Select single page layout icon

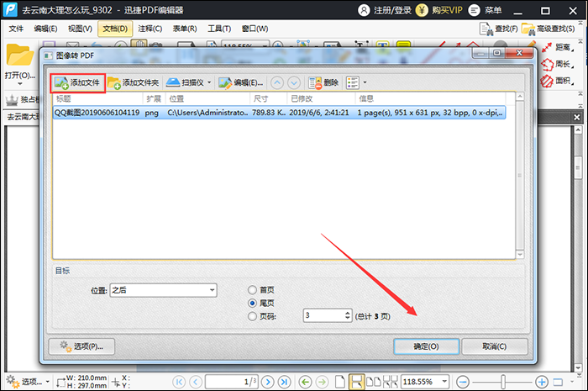point(339,382)
